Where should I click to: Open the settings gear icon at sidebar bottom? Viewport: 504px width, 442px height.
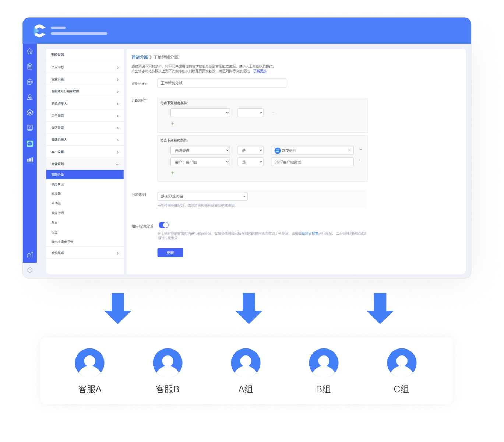tap(30, 270)
